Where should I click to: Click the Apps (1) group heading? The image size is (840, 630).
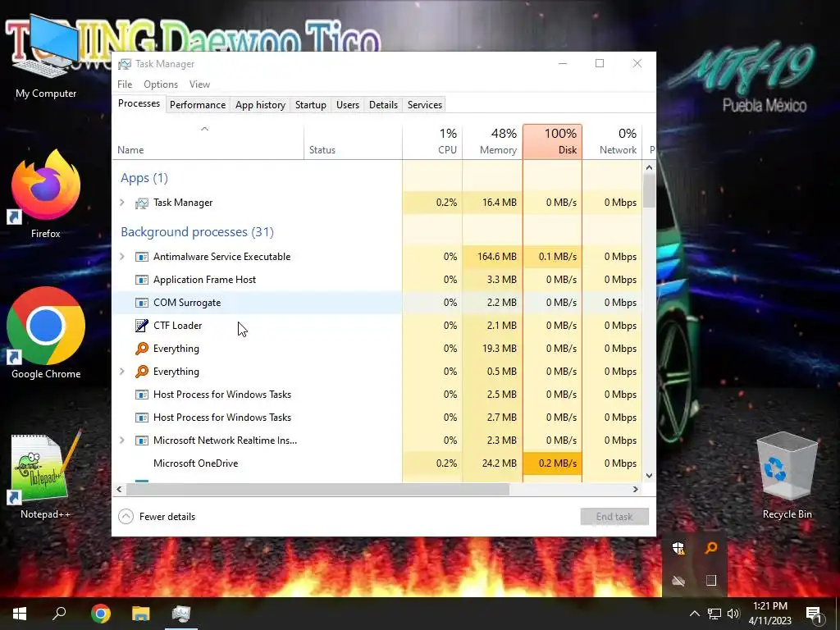[x=144, y=178]
